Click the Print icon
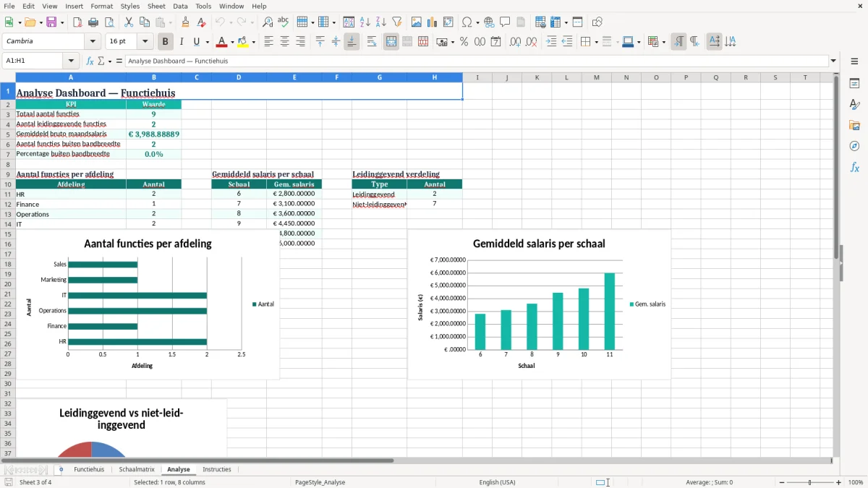The width and height of the screenshot is (868, 488). (93, 22)
